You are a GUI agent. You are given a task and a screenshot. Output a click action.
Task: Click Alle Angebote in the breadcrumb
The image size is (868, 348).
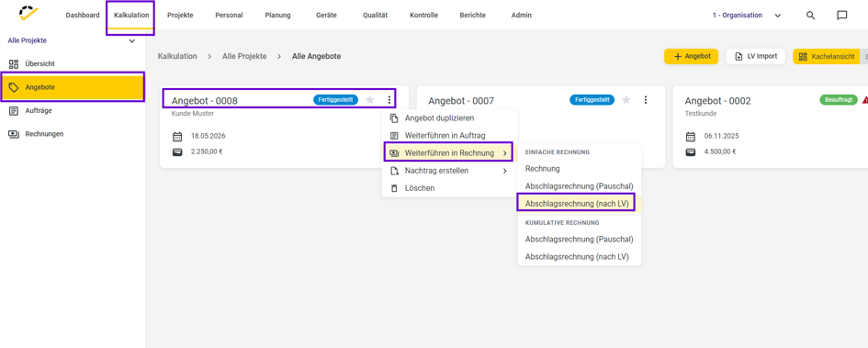pyautogui.click(x=317, y=56)
